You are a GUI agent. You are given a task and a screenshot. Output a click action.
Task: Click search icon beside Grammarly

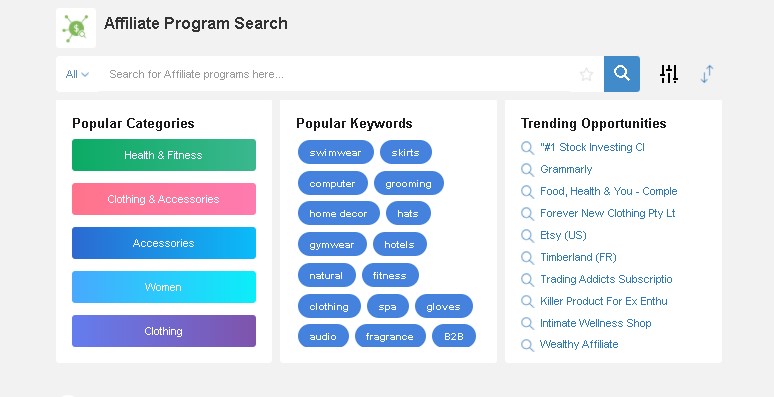click(x=527, y=169)
